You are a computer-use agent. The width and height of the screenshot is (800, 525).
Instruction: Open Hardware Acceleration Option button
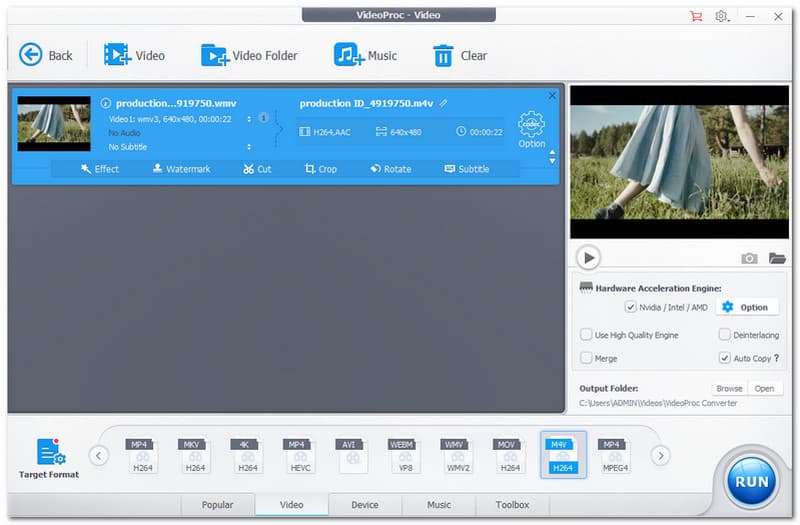click(x=746, y=307)
